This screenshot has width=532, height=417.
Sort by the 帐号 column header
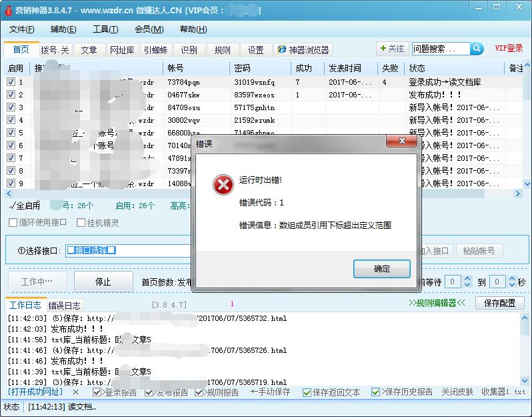[x=197, y=68]
